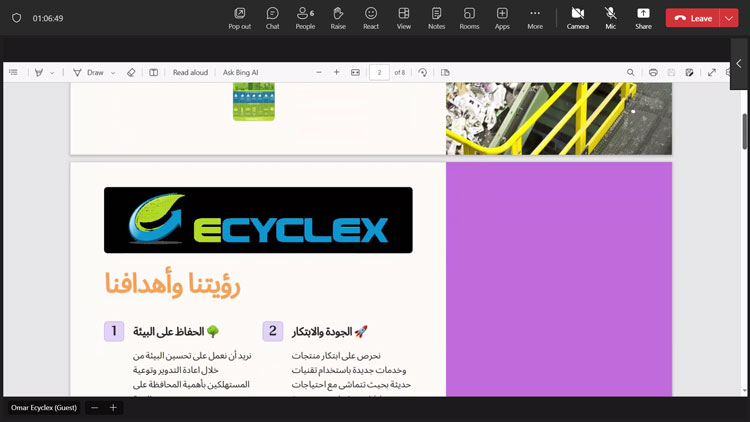
Task: Toggle the PDF eraser tool
Action: click(131, 73)
